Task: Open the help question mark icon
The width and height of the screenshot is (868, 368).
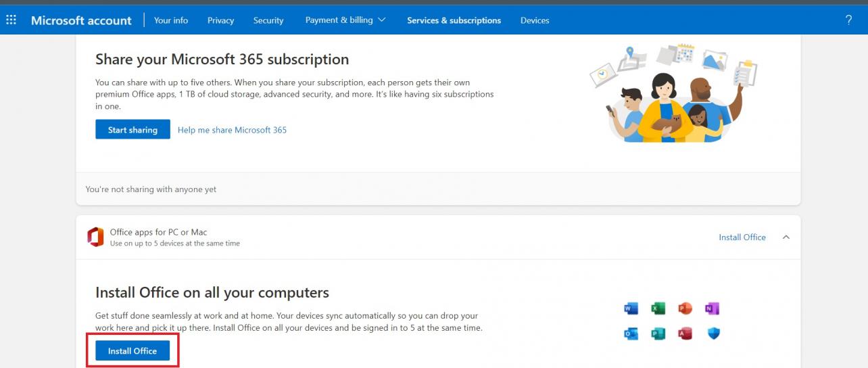Action: [848, 20]
